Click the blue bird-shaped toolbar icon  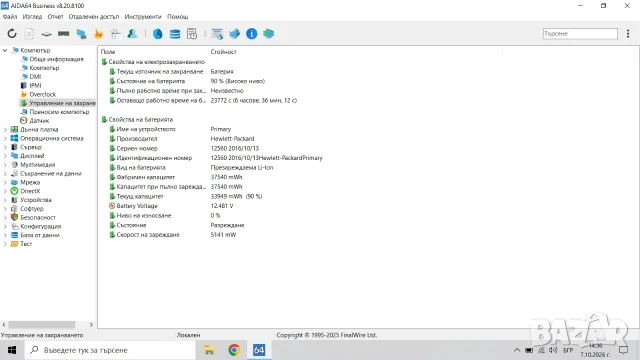pos(234,33)
